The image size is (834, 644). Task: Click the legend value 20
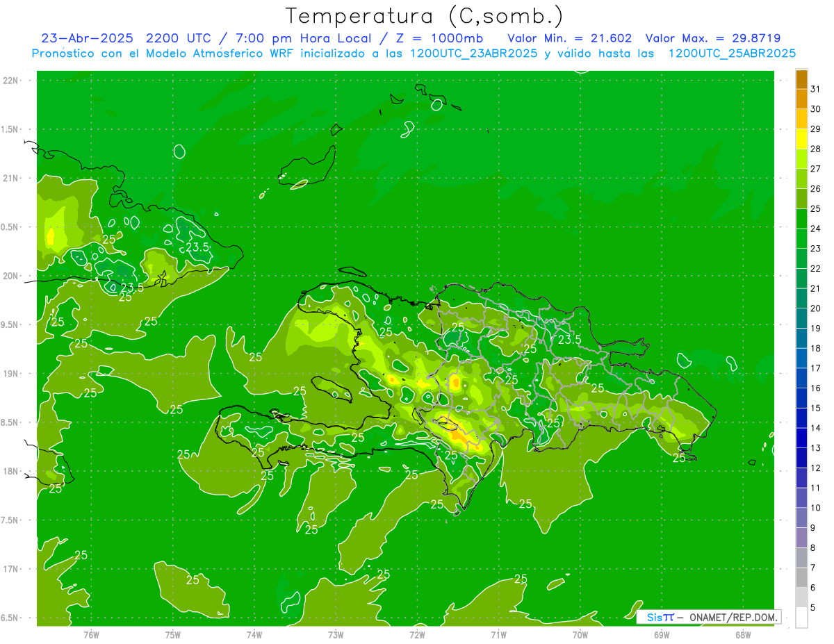pyautogui.click(x=816, y=308)
